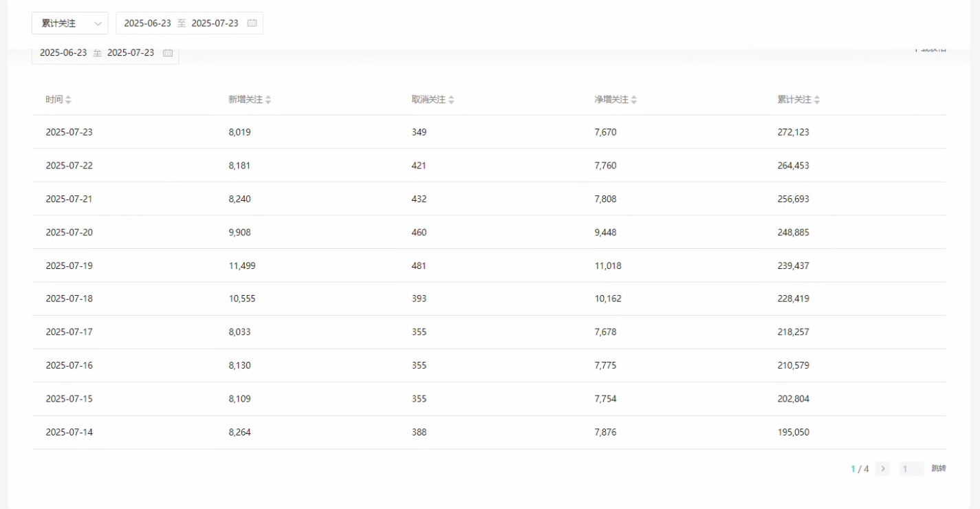
Task: Click the 1 / 4 page indicator
Action: tap(860, 469)
